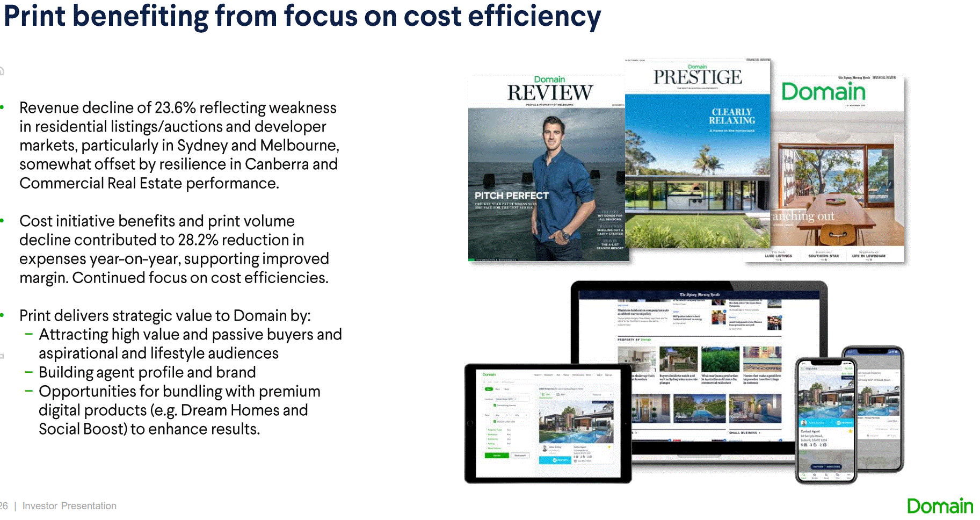Click the front smartphone showing property listing
Image resolution: width=980 pixels, height=520 pixels.
pos(826,420)
